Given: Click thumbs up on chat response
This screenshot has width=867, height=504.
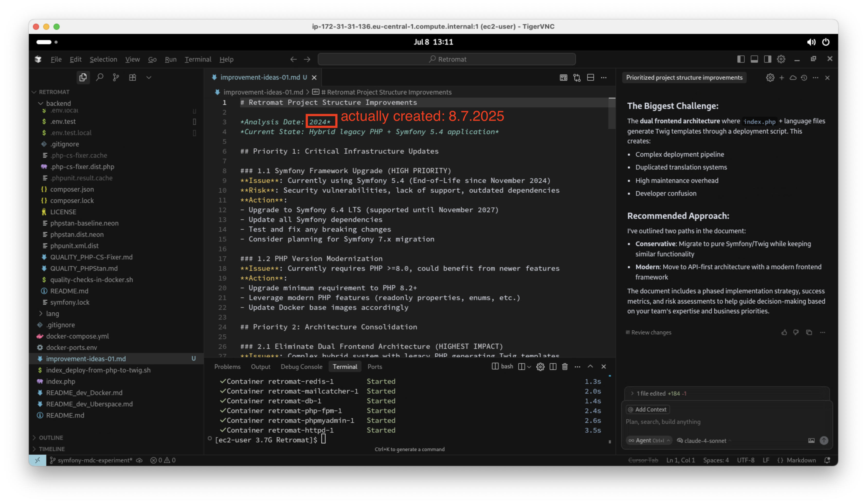Looking at the screenshot, I should pos(784,332).
